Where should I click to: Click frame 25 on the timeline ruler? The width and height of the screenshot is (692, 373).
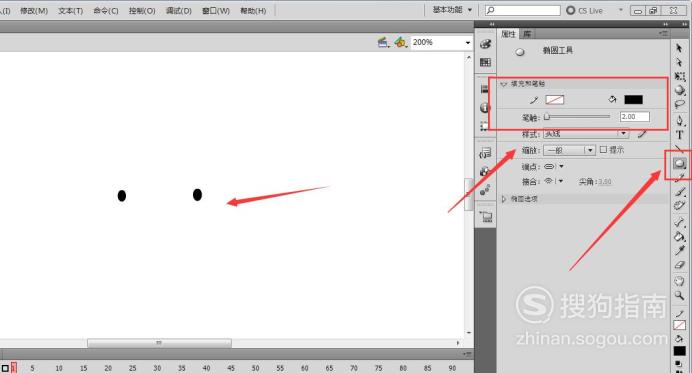pos(132,368)
